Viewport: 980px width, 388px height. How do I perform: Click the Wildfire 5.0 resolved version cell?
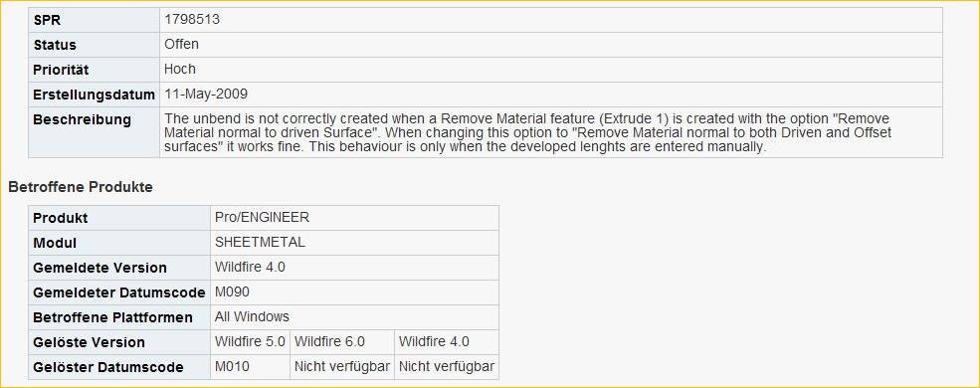point(250,342)
